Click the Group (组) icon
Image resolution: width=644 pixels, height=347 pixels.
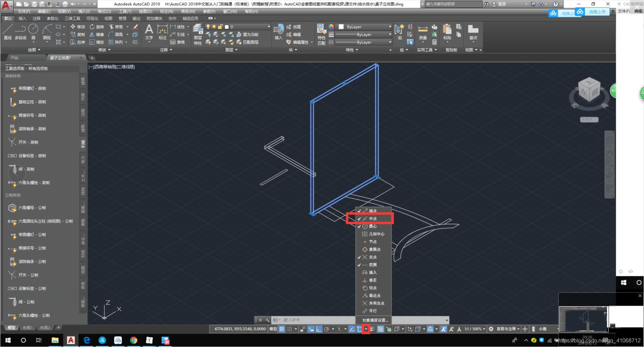coord(400,32)
